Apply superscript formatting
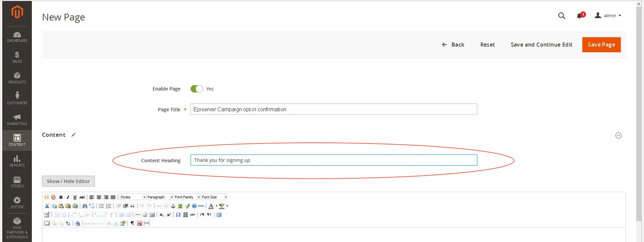 click(x=169, y=215)
